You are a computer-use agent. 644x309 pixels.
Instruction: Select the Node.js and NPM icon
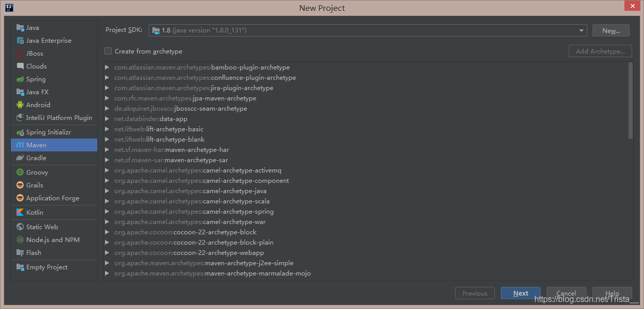pos(20,240)
